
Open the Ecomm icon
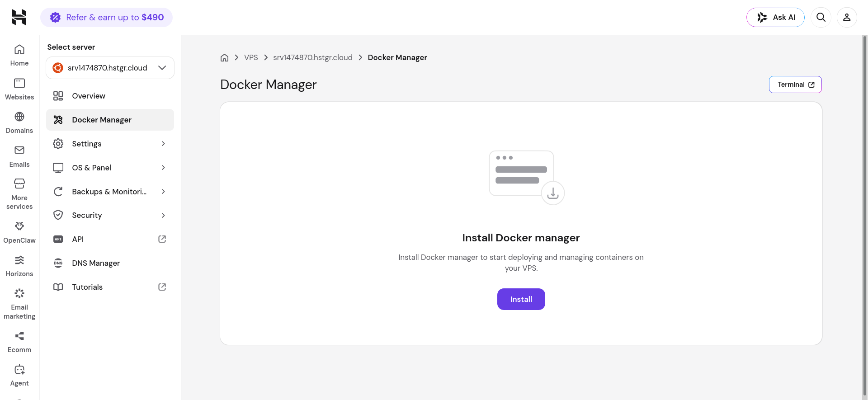point(19,336)
